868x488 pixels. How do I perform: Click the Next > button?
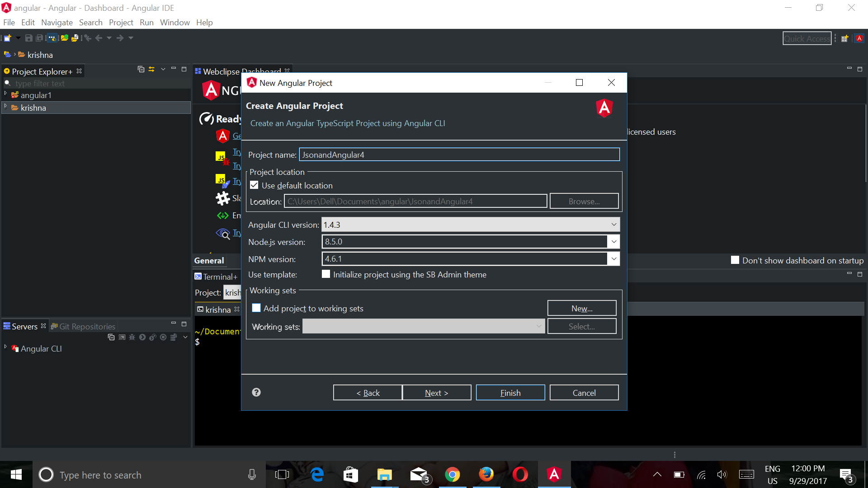coord(437,393)
